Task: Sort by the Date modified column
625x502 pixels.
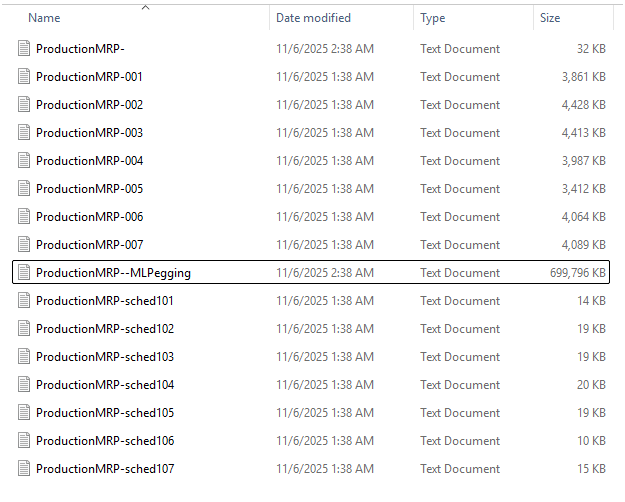Action: click(x=313, y=18)
